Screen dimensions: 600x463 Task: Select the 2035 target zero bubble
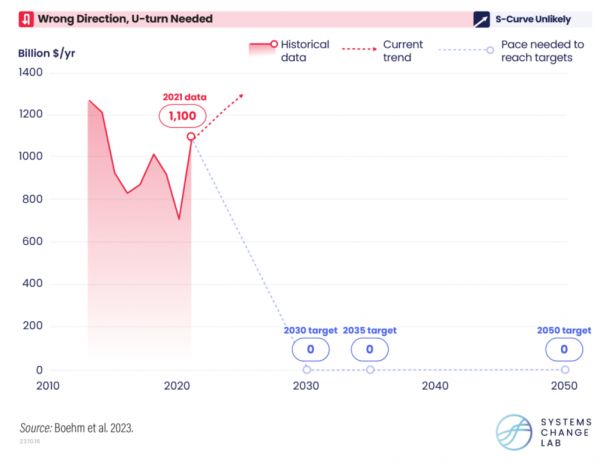[x=369, y=349]
